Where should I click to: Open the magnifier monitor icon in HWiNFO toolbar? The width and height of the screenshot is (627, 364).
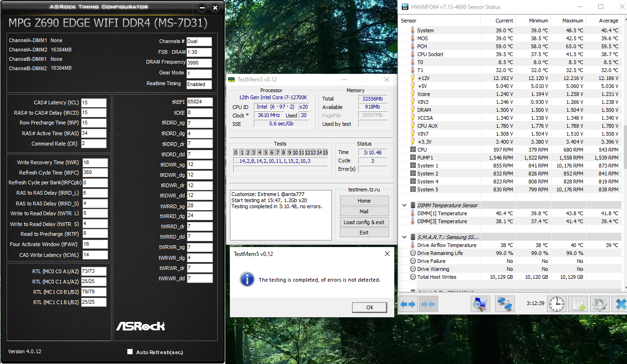480,304
